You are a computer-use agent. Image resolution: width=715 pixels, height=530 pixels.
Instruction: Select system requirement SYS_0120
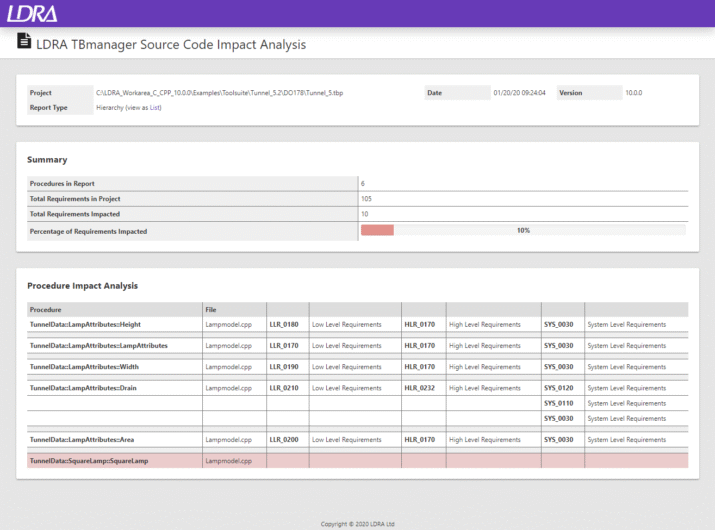pyautogui.click(x=558, y=388)
